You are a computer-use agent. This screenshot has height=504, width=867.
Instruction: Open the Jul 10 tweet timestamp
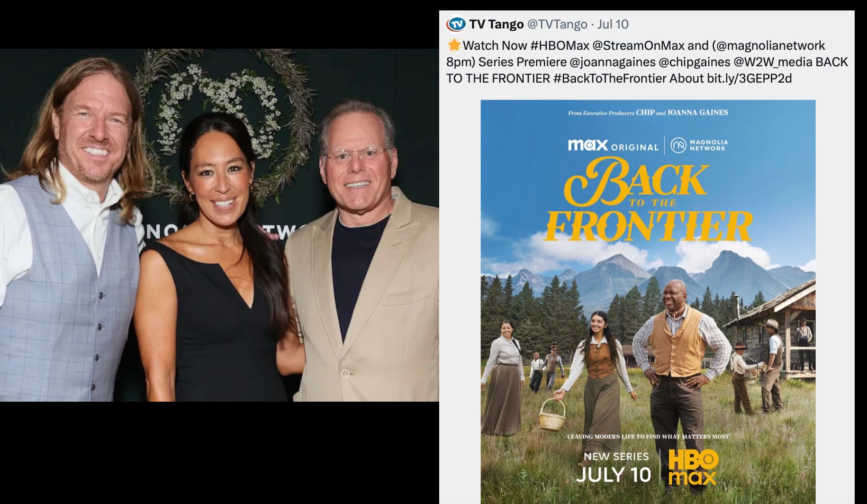click(613, 24)
